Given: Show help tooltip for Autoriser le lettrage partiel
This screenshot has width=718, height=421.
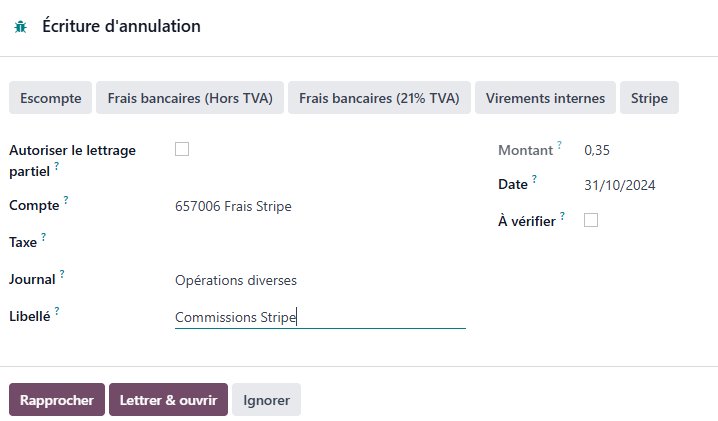Looking at the screenshot, I should coord(57,165).
